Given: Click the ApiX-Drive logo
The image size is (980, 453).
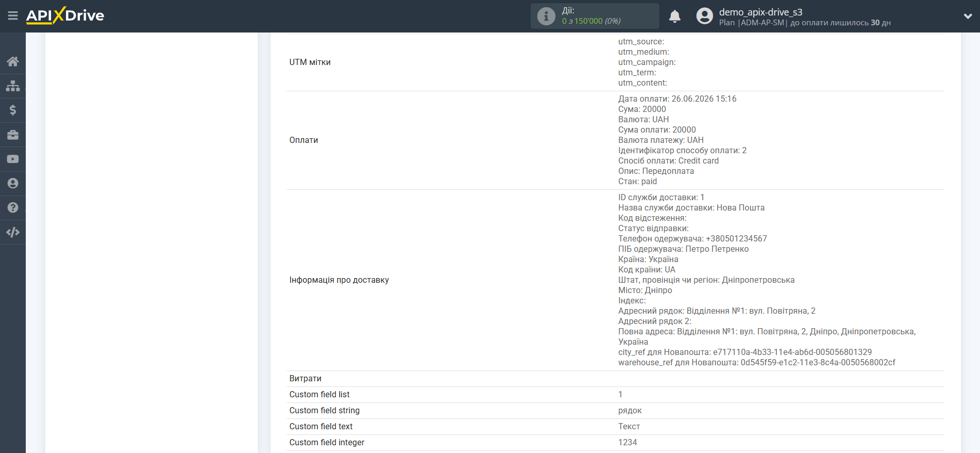Looking at the screenshot, I should pyautogui.click(x=65, y=15).
